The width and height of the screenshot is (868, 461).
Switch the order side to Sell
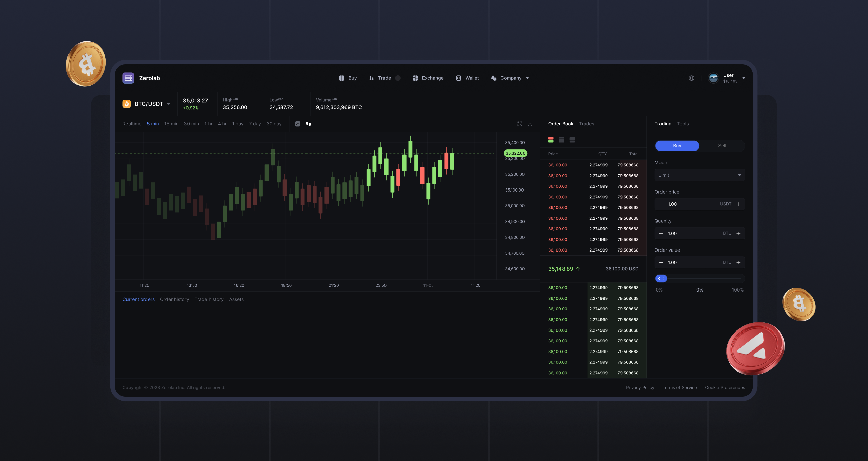(722, 146)
